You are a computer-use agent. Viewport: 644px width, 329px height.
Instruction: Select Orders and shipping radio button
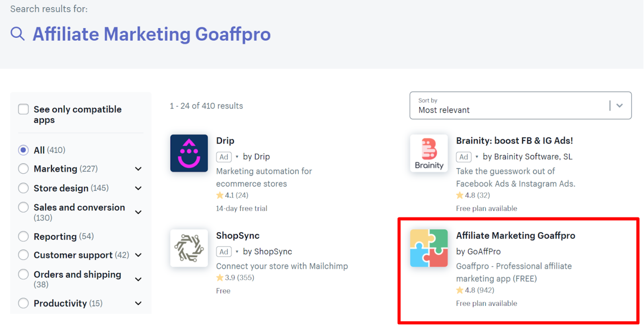(23, 274)
